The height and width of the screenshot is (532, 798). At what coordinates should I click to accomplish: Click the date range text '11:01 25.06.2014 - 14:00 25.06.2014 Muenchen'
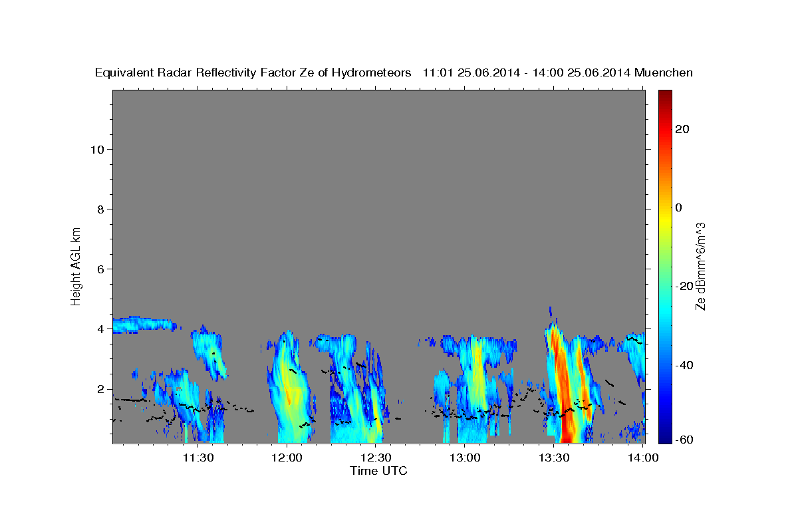pyautogui.click(x=558, y=73)
